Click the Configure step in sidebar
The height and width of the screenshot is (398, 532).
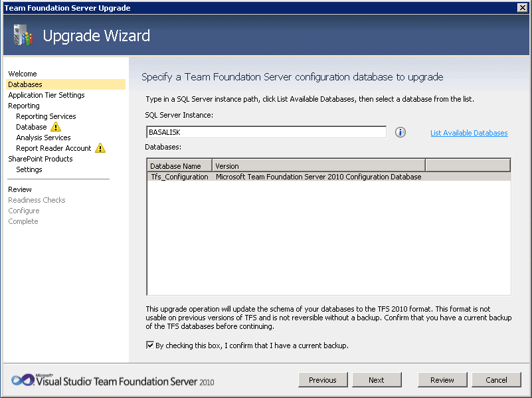tap(24, 211)
